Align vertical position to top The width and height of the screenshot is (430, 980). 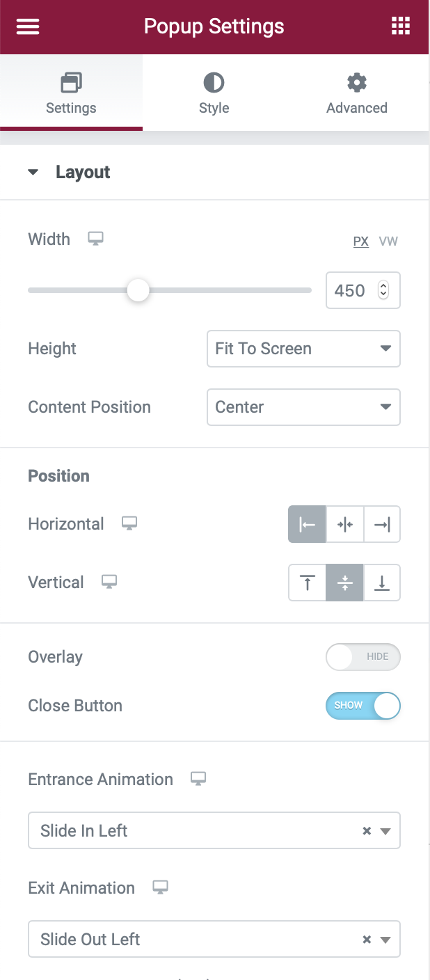[307, 583]
